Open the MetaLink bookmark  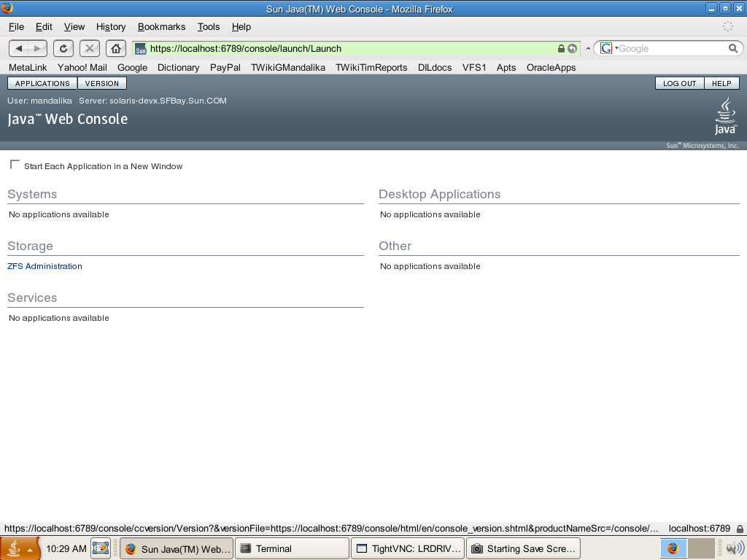(x=28, y=68)
